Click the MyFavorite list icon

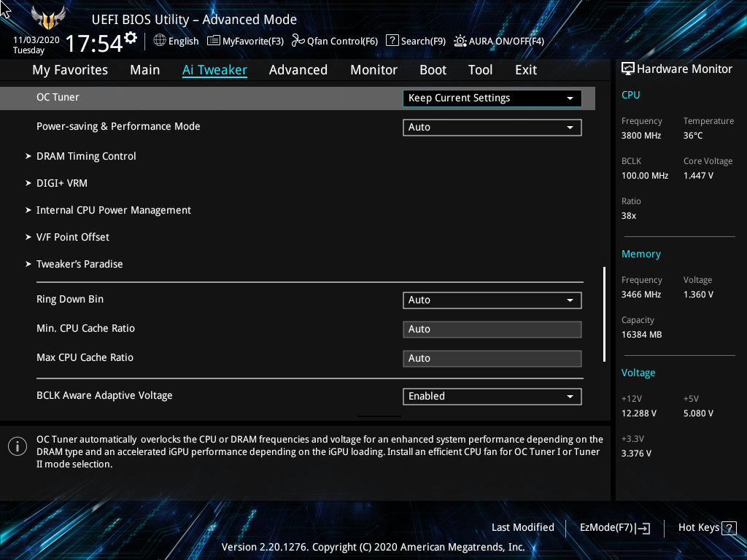(214, 41)
